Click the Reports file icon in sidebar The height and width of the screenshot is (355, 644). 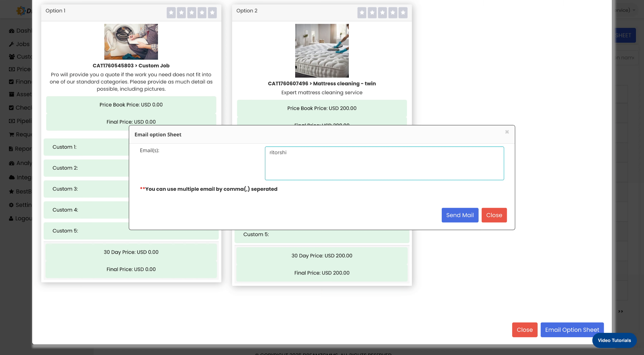click(11, 149)
